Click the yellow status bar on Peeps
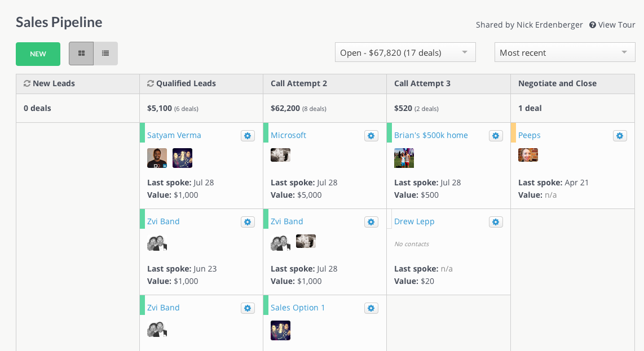644x351 pixels. (513, 133)
